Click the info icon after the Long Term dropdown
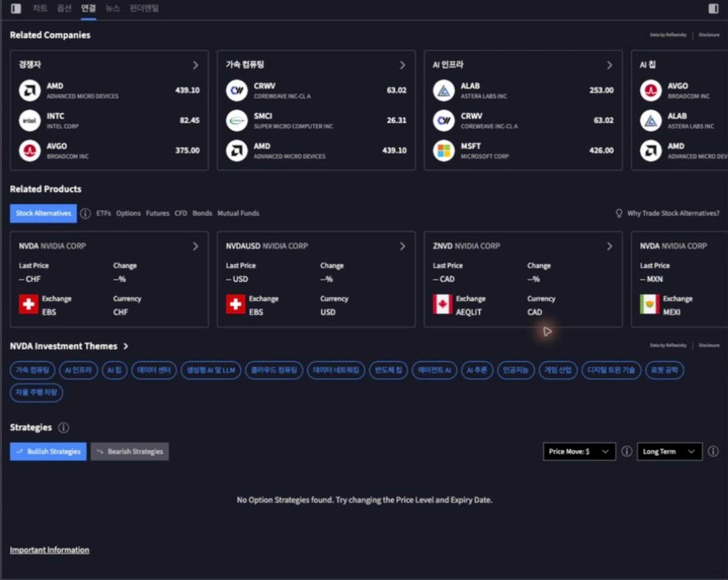728x580 pixels. point(713,451)
